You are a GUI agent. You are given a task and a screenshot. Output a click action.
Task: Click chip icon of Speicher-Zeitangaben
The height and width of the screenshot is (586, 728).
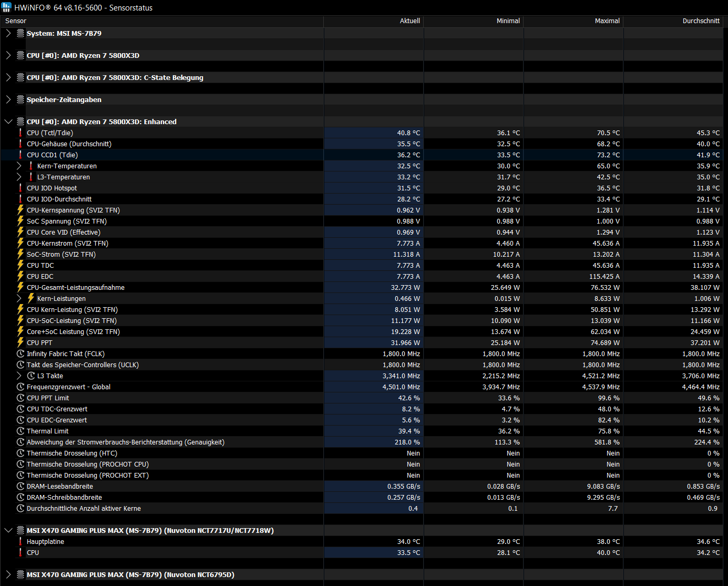pyautogui.click(x=20, y=99)
